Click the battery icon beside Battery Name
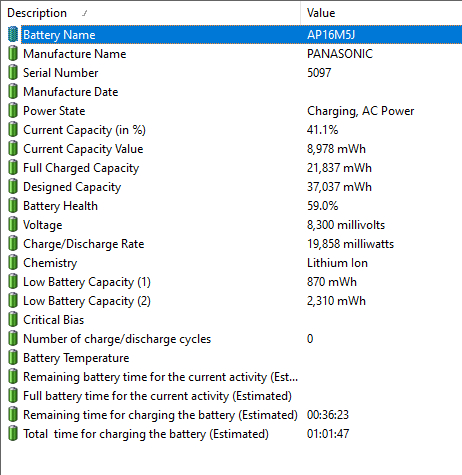This screenshot has width=462, height=475. (x=13, y=34)
